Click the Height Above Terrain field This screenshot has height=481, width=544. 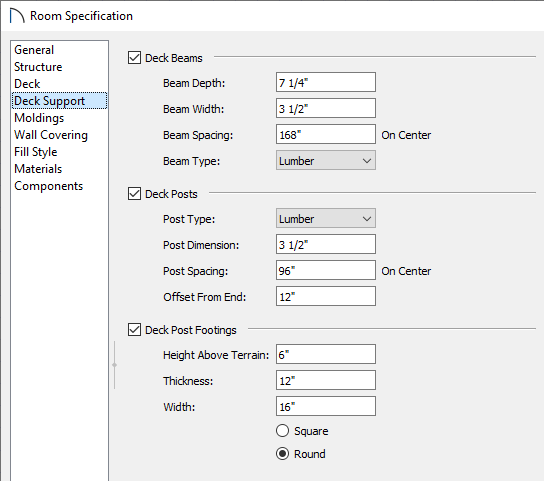click(326, 354)
